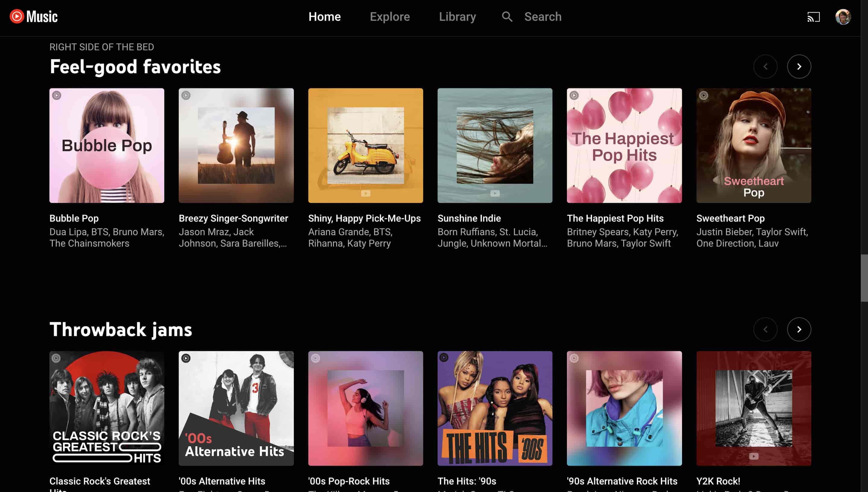Click video icon on Y2K Rock! cover

coord(753,456)
